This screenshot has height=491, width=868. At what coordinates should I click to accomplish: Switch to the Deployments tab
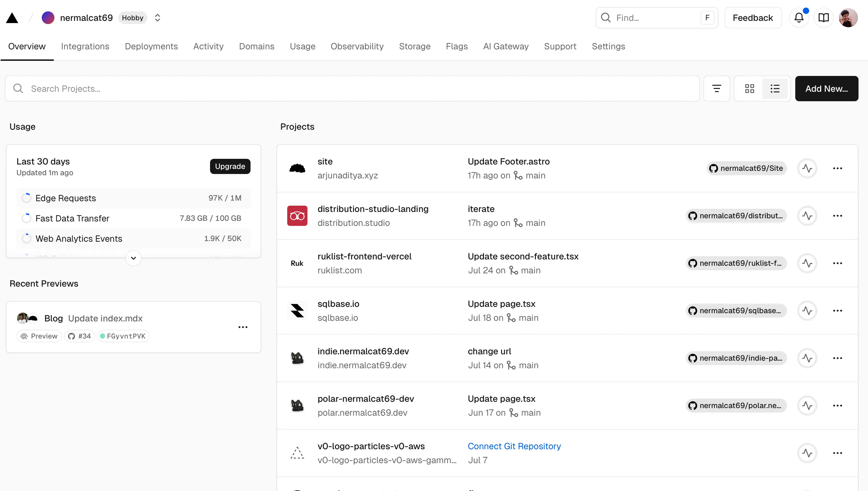point(151,46)
